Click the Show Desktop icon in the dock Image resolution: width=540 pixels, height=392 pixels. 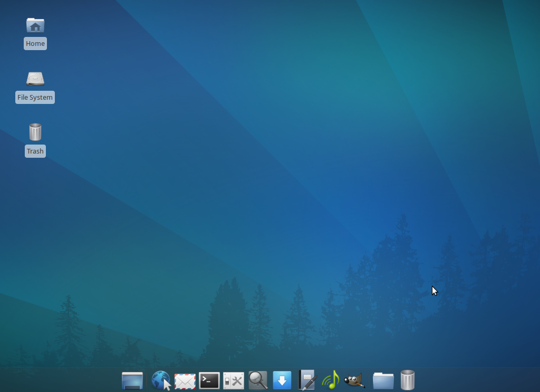[132, 380]
